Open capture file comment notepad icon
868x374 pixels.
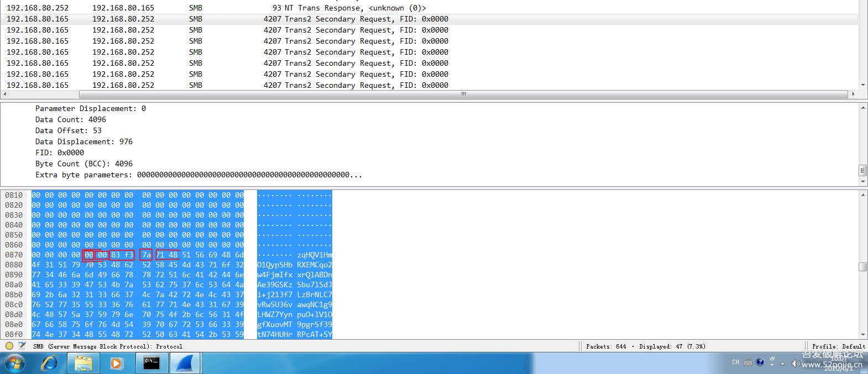click(x=22, y=346)
